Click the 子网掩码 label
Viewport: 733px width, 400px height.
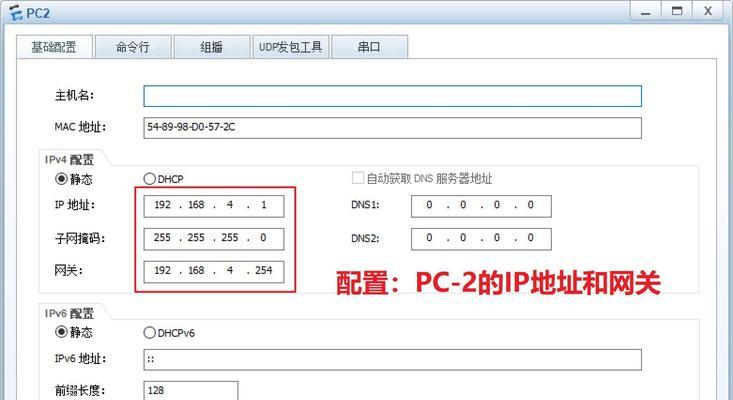(x=80, y=239)
